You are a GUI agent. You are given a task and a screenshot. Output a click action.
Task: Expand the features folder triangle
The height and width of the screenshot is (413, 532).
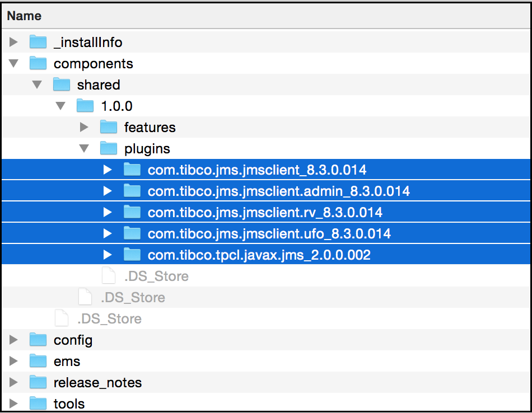coord(85,127)
